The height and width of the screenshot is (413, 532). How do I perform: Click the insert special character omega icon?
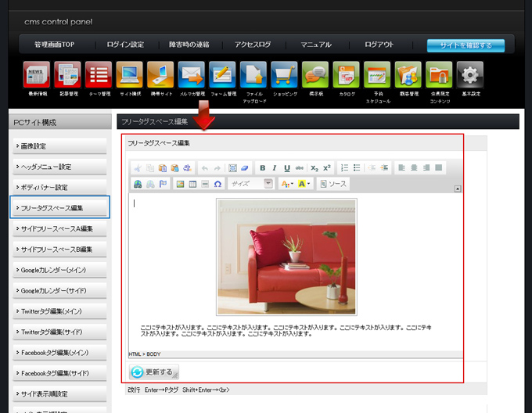coord(217,184)
